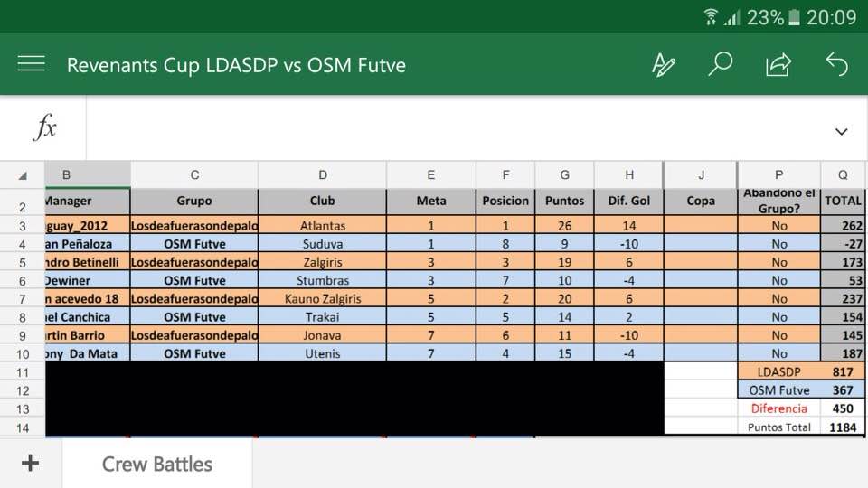Select column P header

tap(778, 174)
